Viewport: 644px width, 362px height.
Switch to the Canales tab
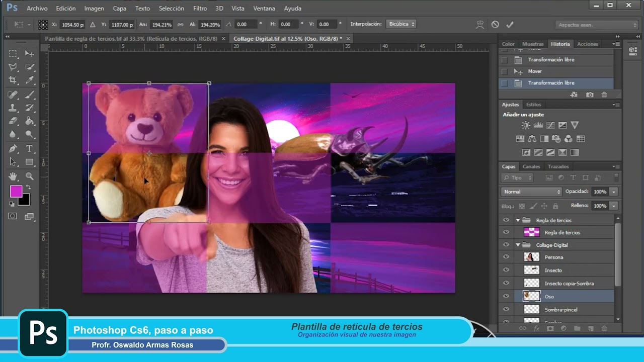[531, 166]
